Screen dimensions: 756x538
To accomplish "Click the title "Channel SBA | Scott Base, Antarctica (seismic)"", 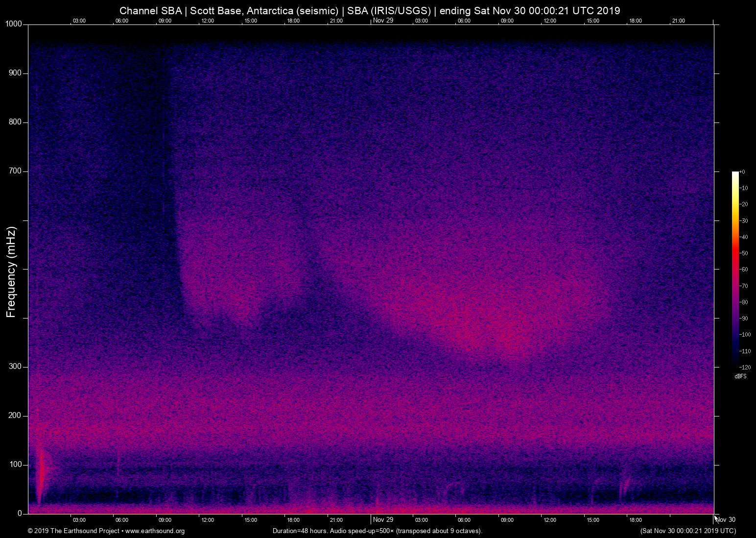I will [229, 10].
